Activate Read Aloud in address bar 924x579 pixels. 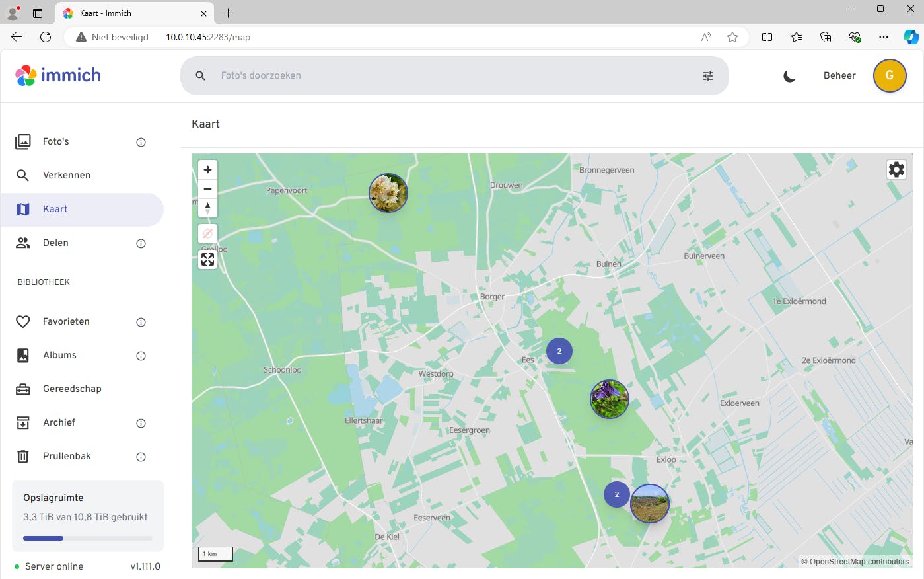coord(706,37)
